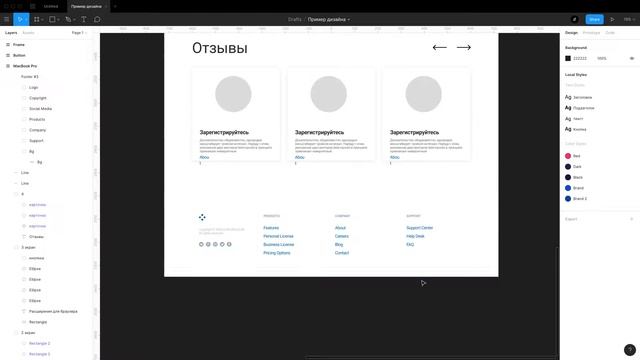
Task: Click the Pricing Options footer link
Action: point(277,253)
